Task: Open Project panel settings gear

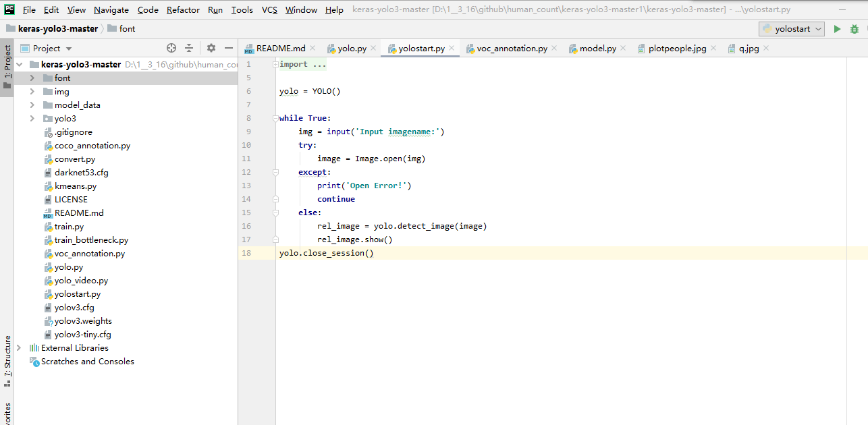Action: pyautogui.click(x=211, y=48)
